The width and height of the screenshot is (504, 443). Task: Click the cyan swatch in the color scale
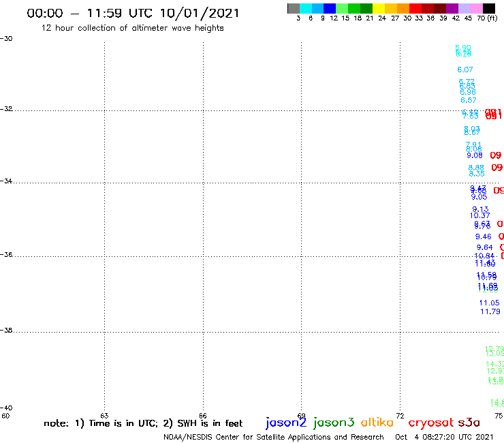(x=306, y=8)
